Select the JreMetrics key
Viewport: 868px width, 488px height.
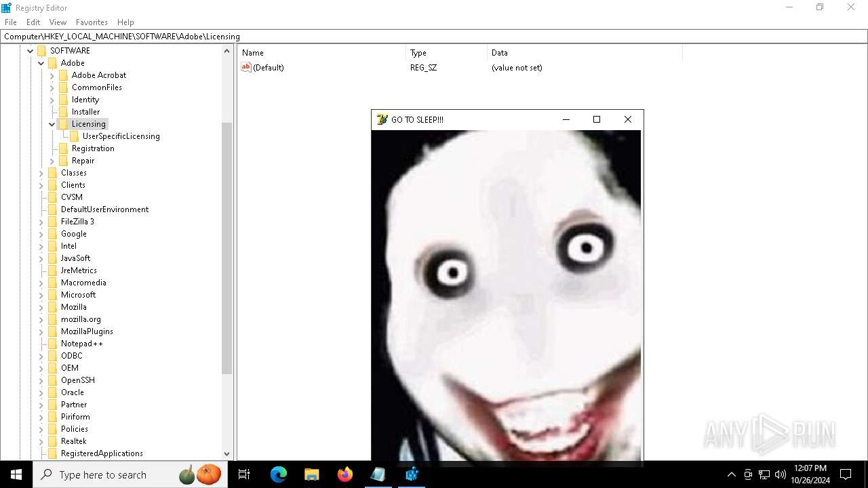(x=79, y=270)
